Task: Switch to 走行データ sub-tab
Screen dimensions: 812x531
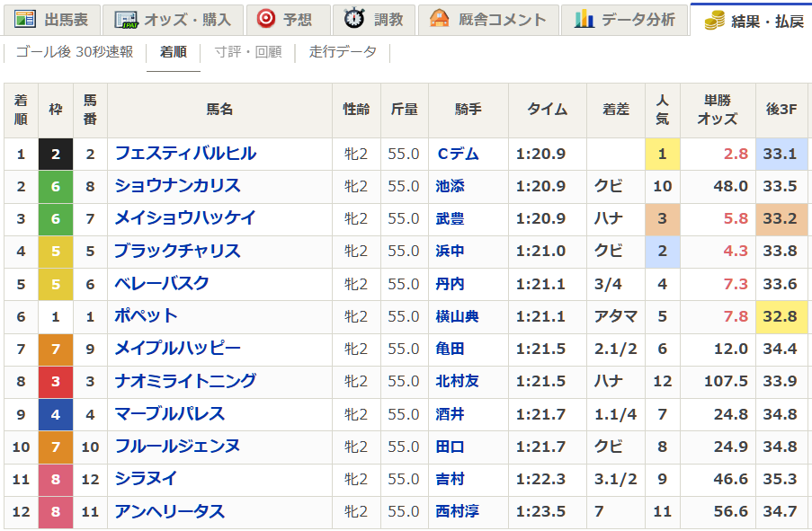Action: click(x=343, y=52)
